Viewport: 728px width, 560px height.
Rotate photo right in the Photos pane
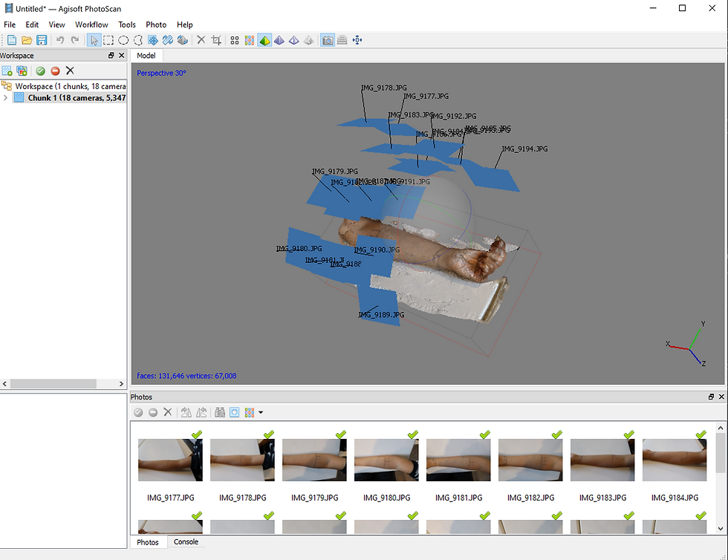[x=186, y=412]
